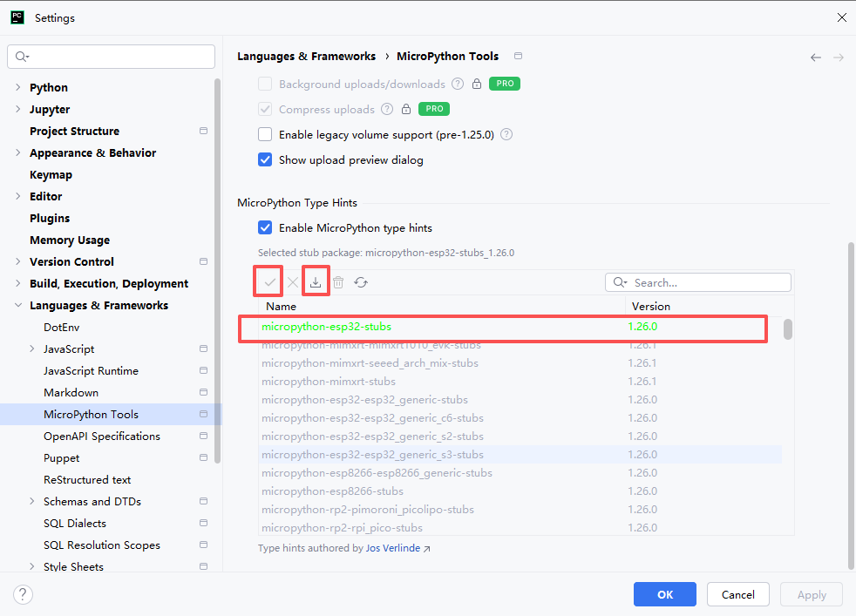This screenshot has width=856, height=616.
Task: Click the navigate back arrow
Action: [816, 58]
